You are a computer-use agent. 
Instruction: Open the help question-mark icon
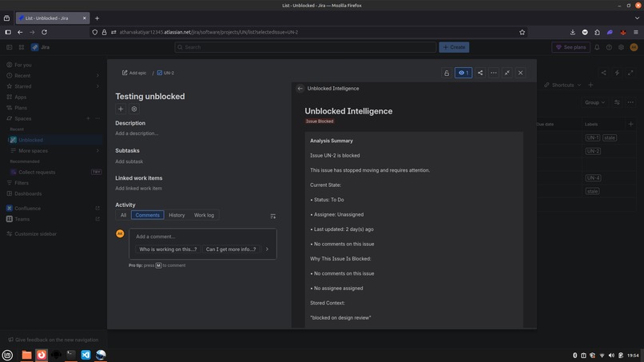coord(609,47)
